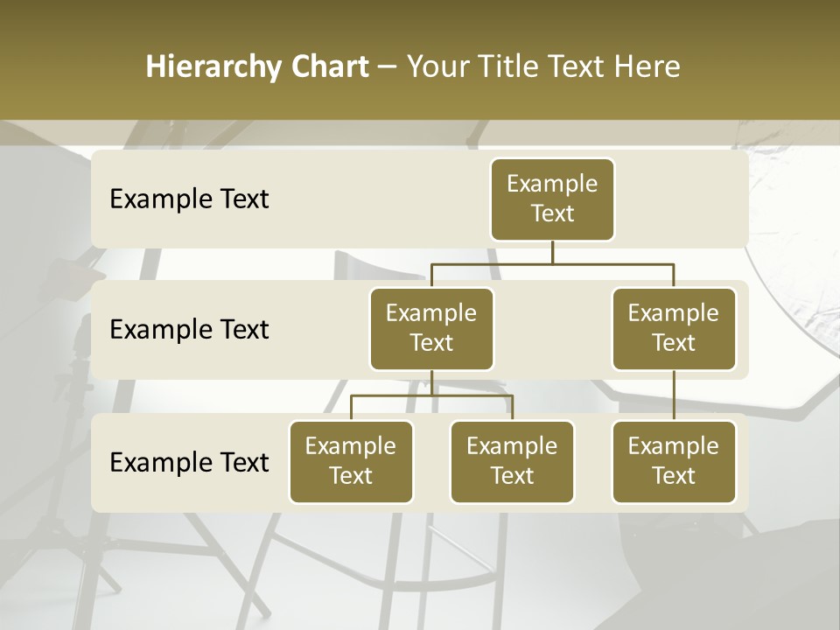Select connector line below the top-level box
Image resolution: width=840 pixels, height=630 pixels.
point(552,253)
